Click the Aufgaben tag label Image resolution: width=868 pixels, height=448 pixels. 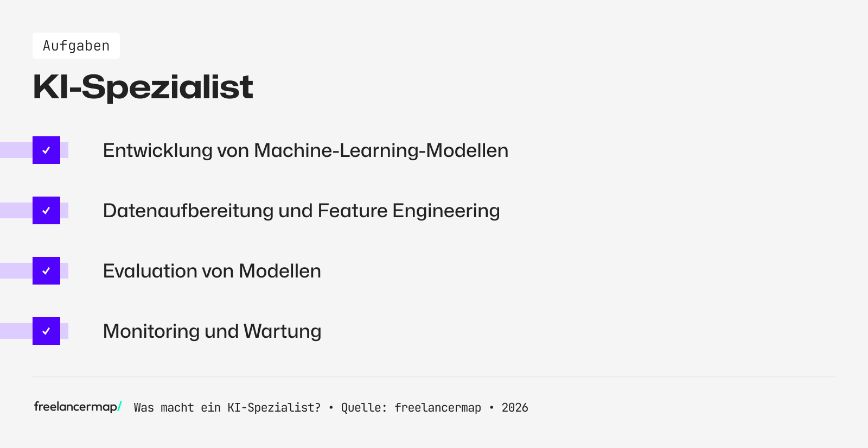tap(76, 46)
